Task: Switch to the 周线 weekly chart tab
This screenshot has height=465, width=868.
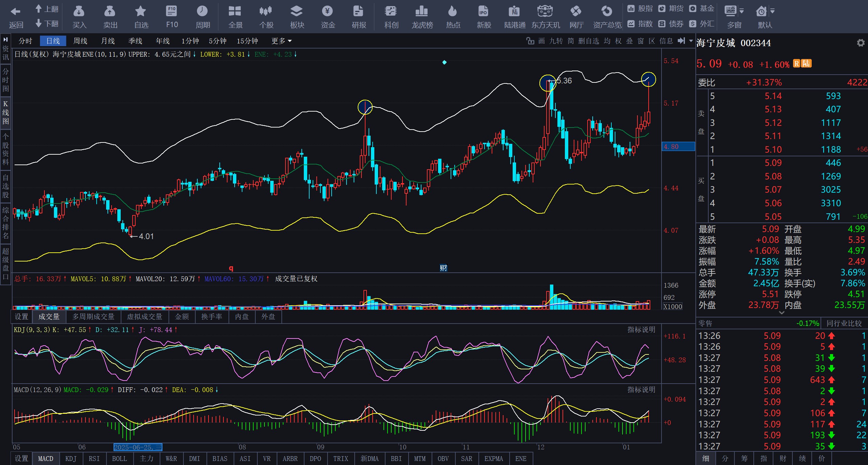Action: pos(80,41)
